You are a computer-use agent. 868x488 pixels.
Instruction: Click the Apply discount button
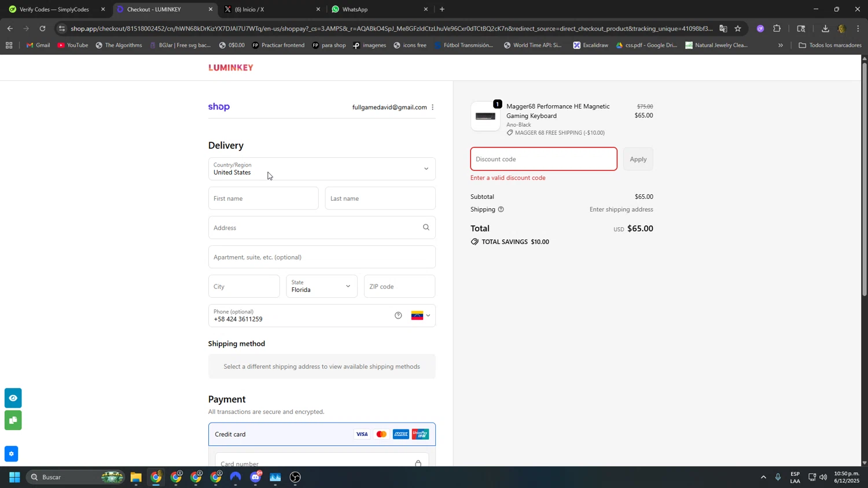pyautogui.click(x=638, y=159)
